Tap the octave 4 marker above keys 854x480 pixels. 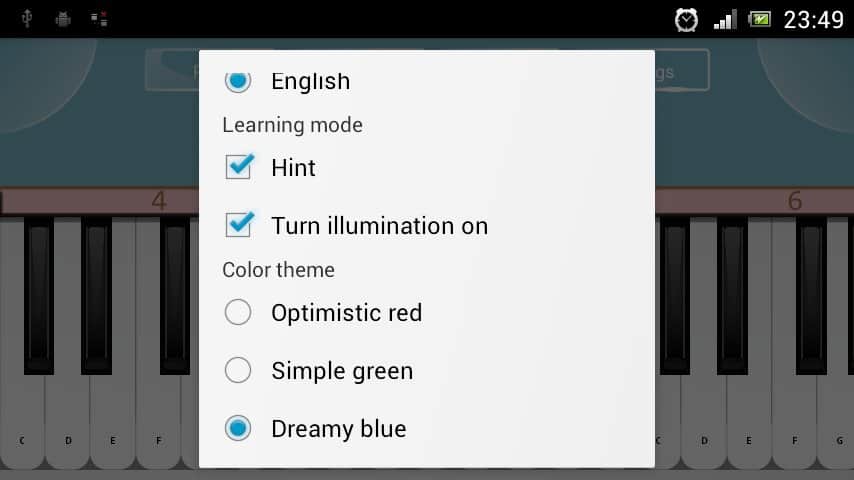coord(159,201)
